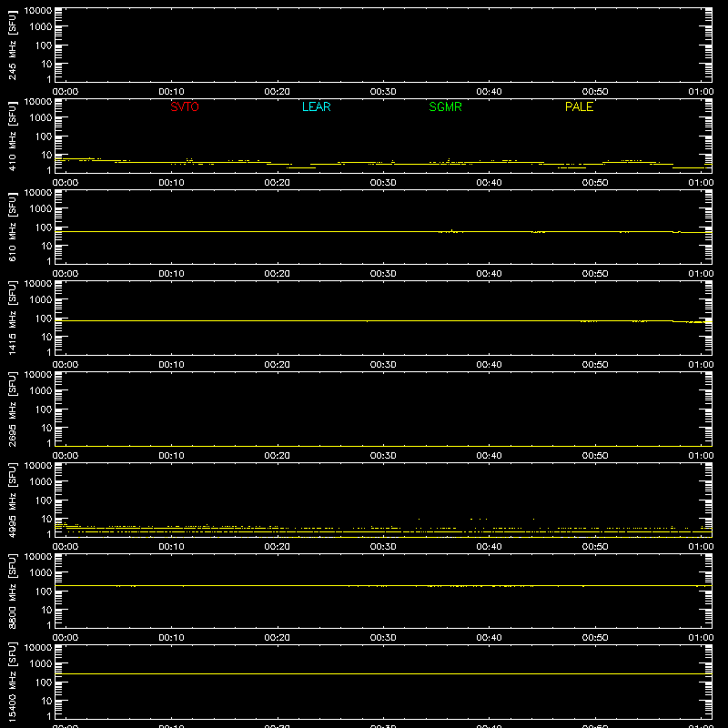Click the 00:10 tick below the 2695 MHz panel

(x=171, y=456)
